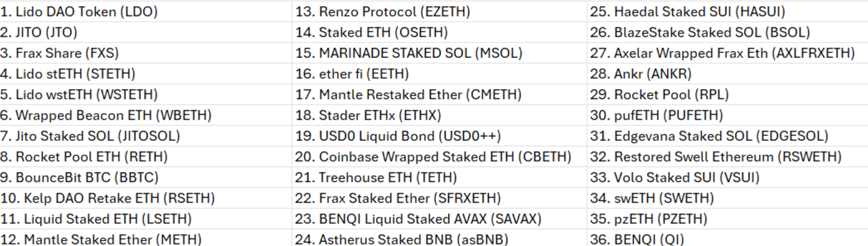Viewport: 868px width, 246px height.
Task: Select the Frax Share (FXS) entry
Action: [60, 53]
